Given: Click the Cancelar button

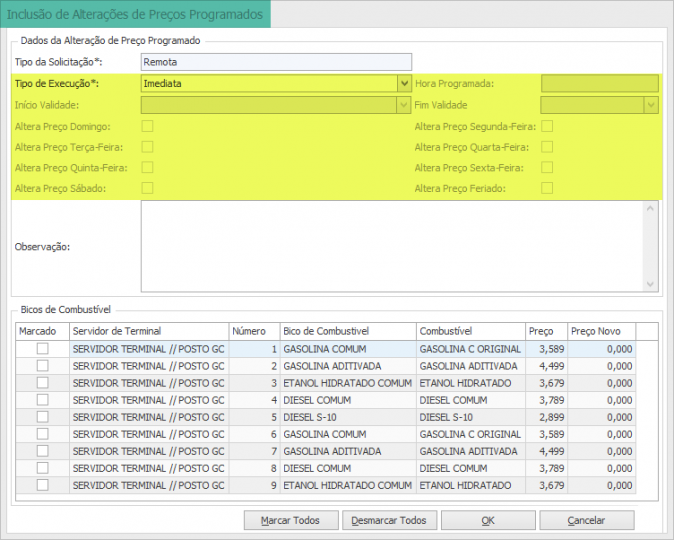Looking at the screenshot, I should point(587,520).
